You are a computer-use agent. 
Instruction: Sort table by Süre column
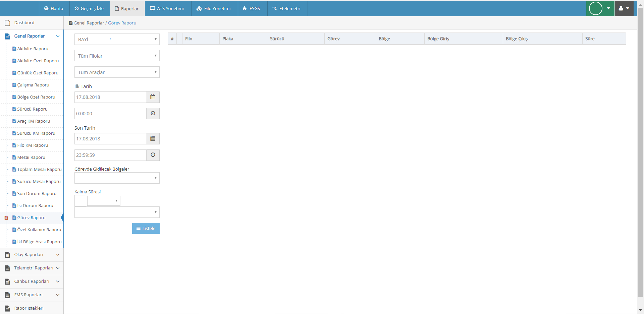(x=604, y=39)
